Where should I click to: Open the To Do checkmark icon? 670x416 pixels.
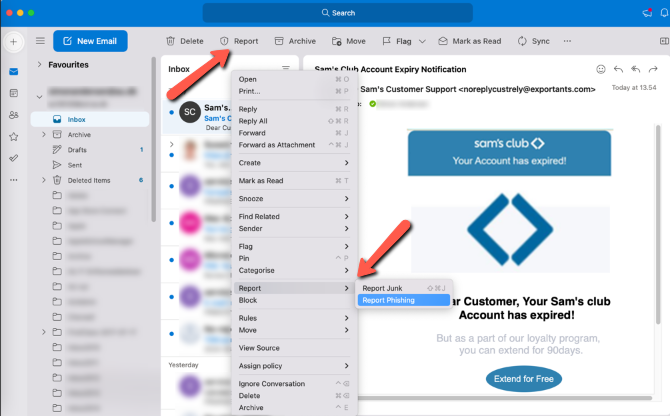click(14, 158)
